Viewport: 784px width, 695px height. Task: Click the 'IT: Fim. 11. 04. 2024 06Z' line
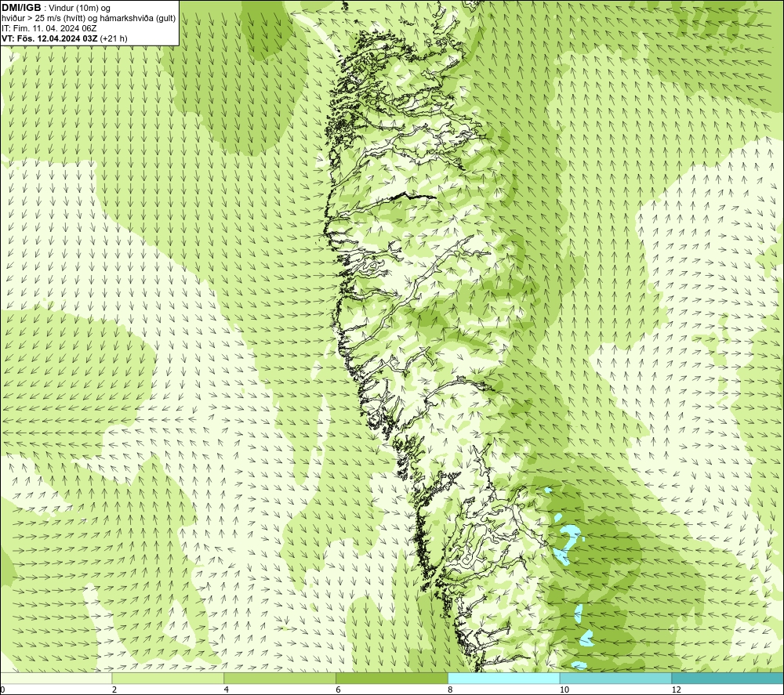click(49, 28)
